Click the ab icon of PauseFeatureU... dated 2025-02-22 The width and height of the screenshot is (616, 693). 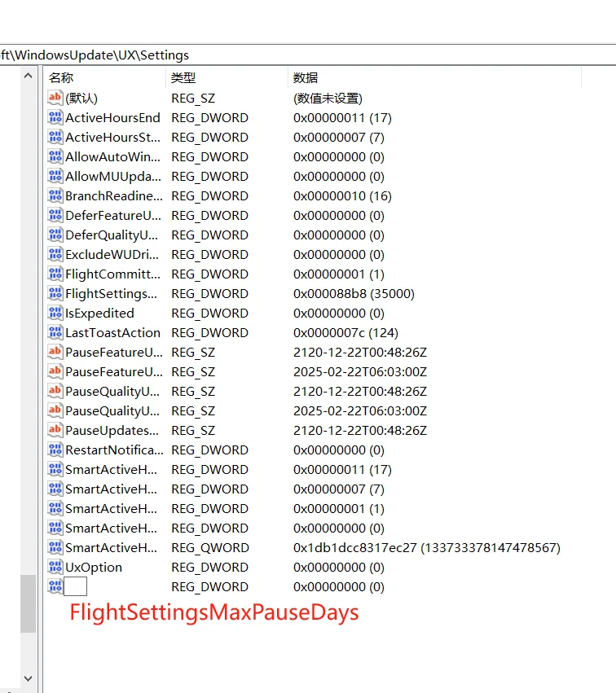pos(55,371)
